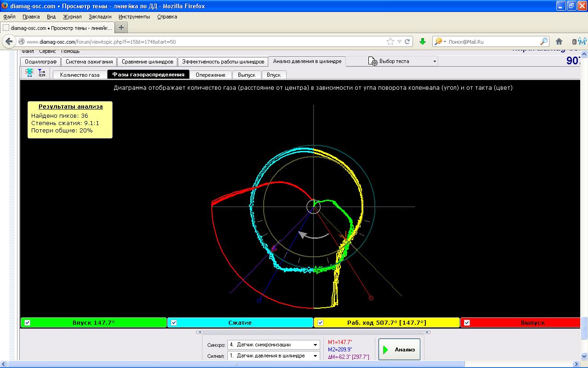Open the Firefox 'Инструменты' menu

click(x=134, y=17)
